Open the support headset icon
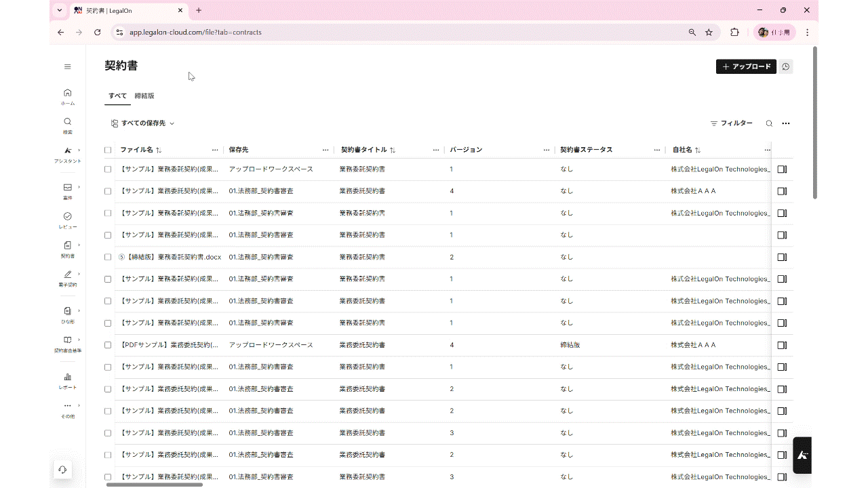Screen dimensions: 868x488 pos(62,470)
